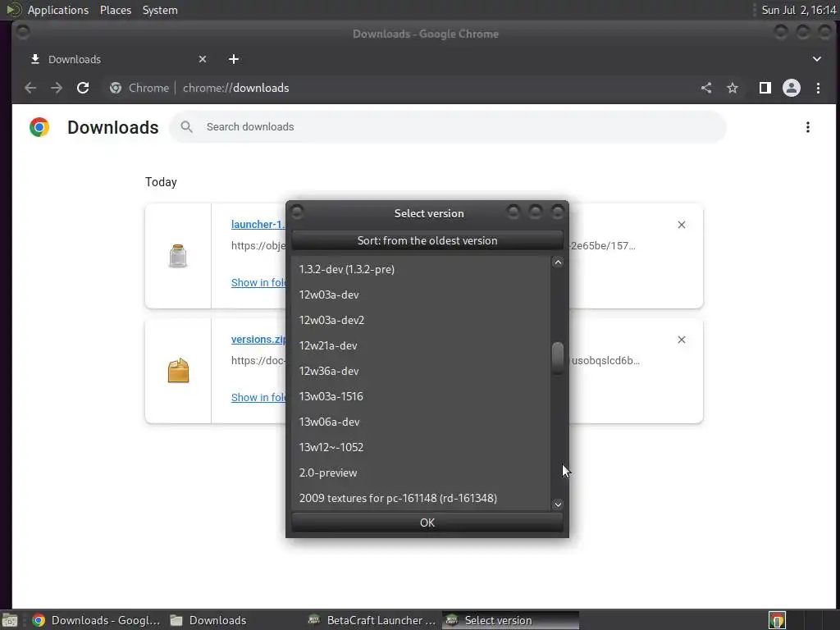Screen dimensions: 840x630
Task: Select version 12w03a-dev2
Action: pos(421,320)
